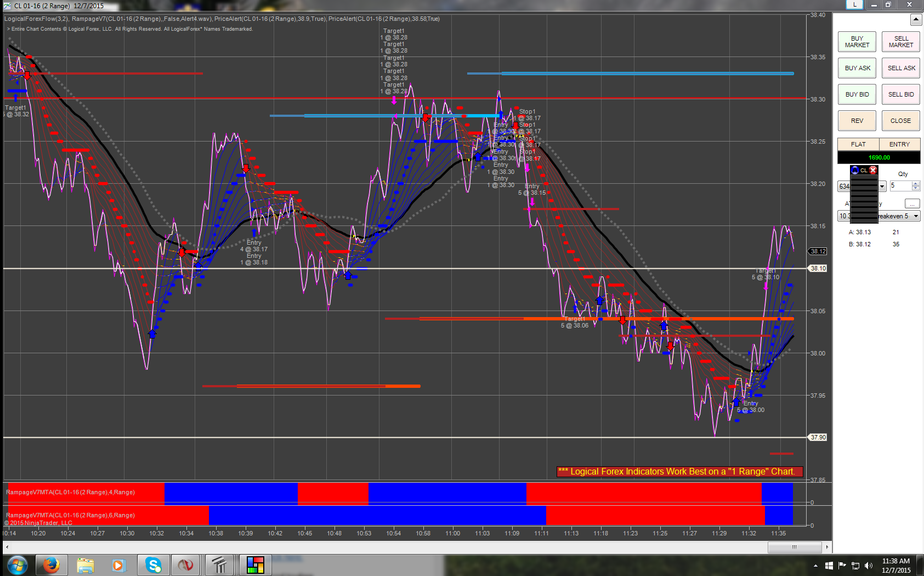The height and width of the screenshot is (576, 924).
Task: Increase order quantity with the up stepper
Action: point(916,184)
